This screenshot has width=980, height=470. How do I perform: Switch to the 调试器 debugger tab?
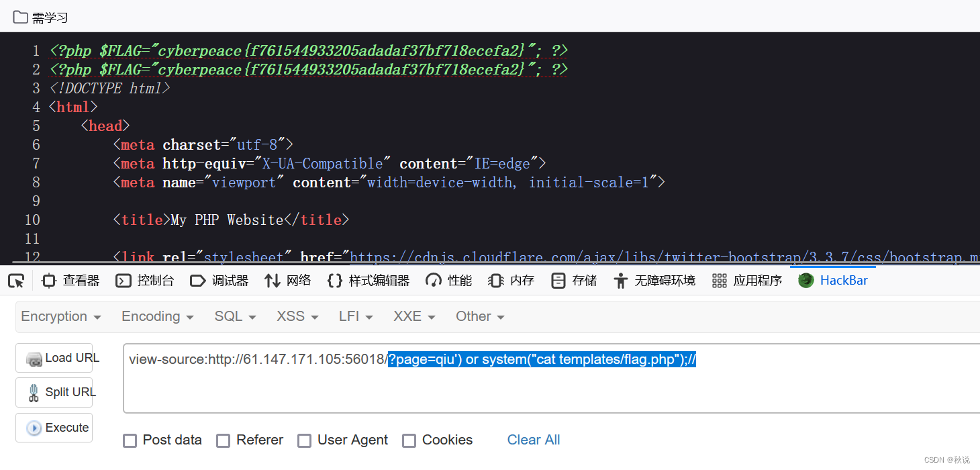tap(219, 281)
